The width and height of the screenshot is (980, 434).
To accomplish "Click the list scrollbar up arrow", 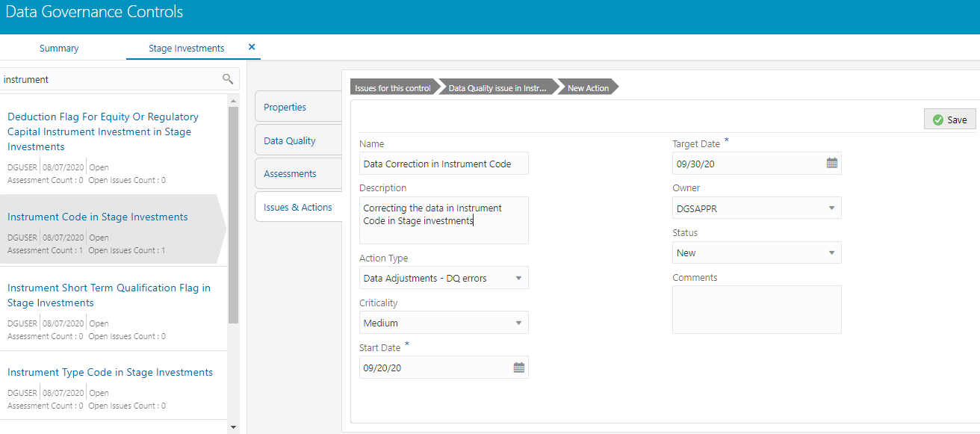I will coord(233,100).
